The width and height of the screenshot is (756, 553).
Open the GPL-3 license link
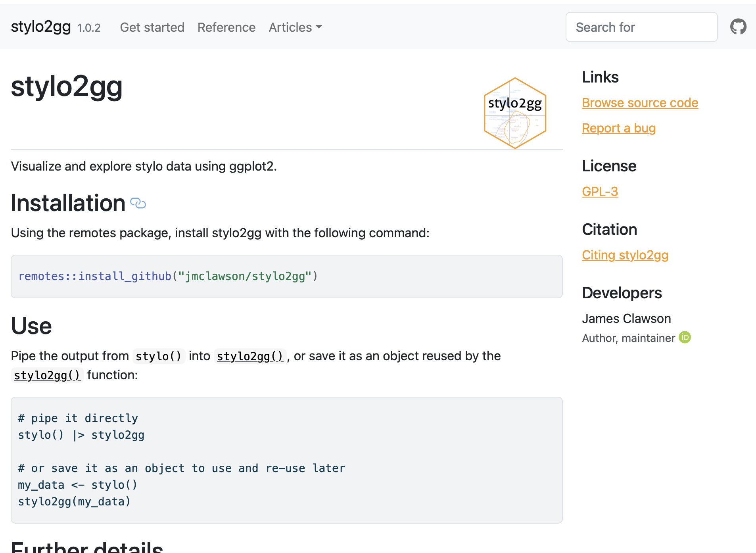[x=600, y=192]
